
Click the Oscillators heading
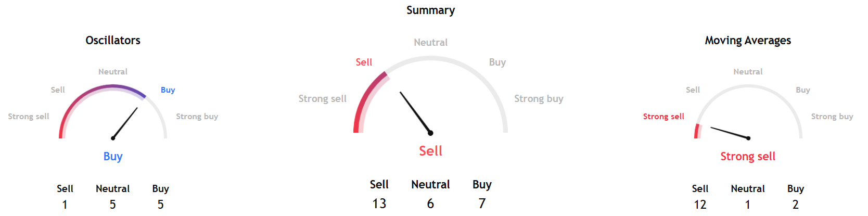coord(113,41)
